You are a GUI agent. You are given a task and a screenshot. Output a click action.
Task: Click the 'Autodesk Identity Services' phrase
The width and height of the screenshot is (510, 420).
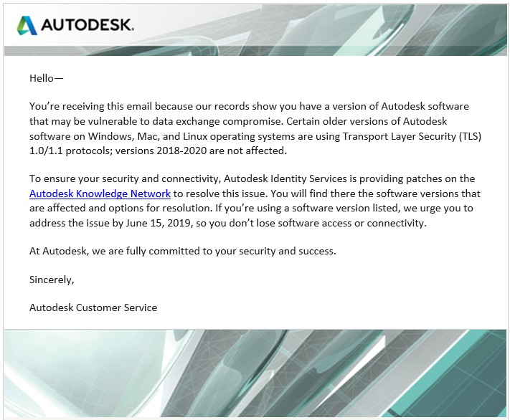(x=285, y=178)
